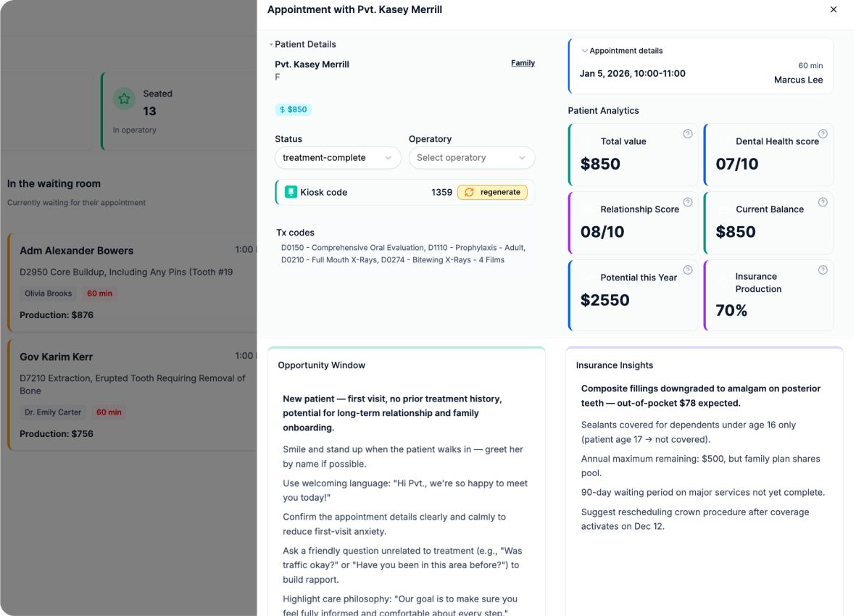
Task: Click the green Kiosk code icon
Action: click(291, 192)
